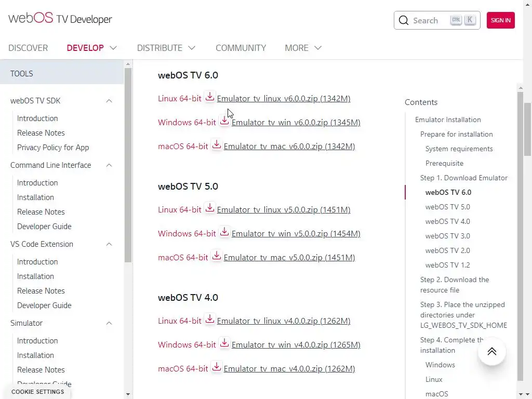Click the download icon for Windows v5.0.0 emulator
Screen dimensions: 532x399
[x=224, y=232]
